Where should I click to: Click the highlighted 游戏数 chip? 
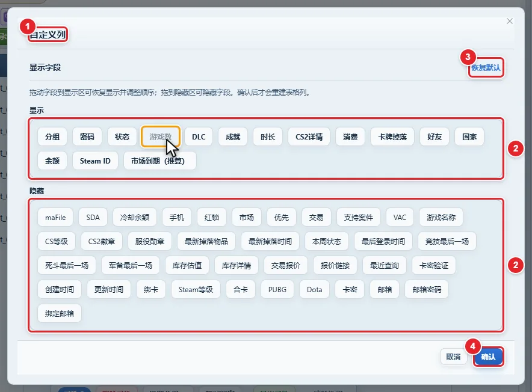[x=161, y=136]
